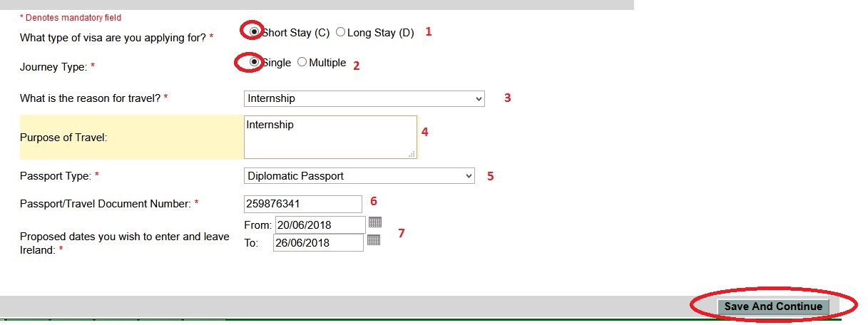Select the Short Stay (C) visa option
Image resolution: width=868 pixels, height=325 pixels.
pos(254,32)
